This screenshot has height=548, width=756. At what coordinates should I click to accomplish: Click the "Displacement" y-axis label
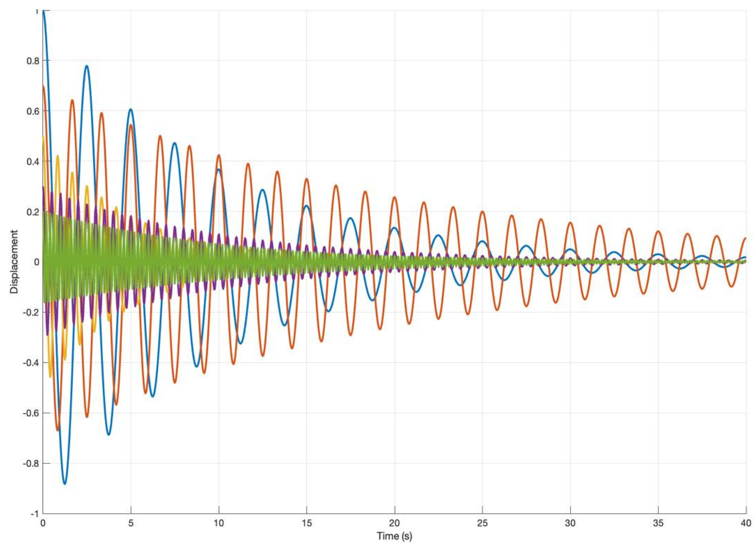click(x=14, y=262)
